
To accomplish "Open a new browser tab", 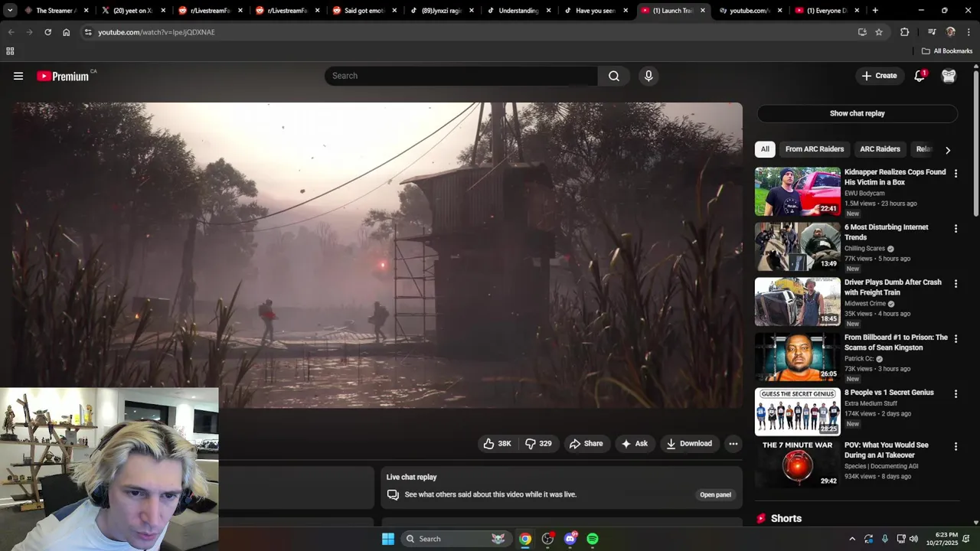I will click(875, 11).
